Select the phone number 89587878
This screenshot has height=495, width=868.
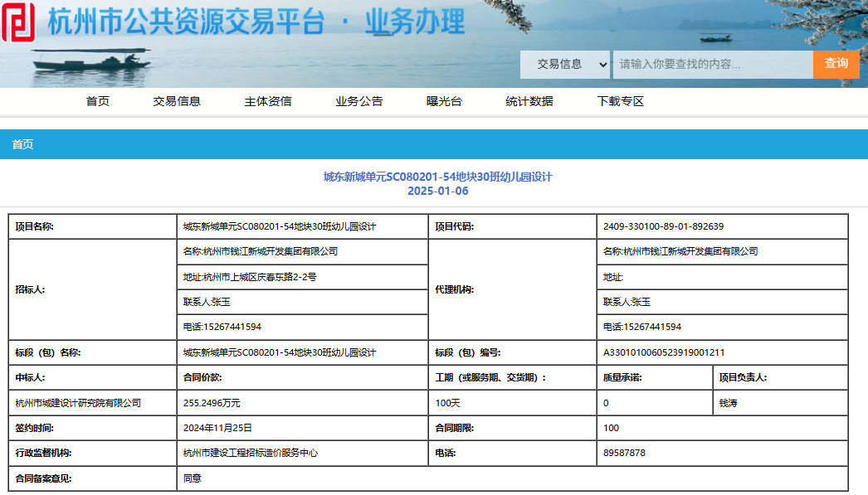pyautogui.click(x=624, y=453)
